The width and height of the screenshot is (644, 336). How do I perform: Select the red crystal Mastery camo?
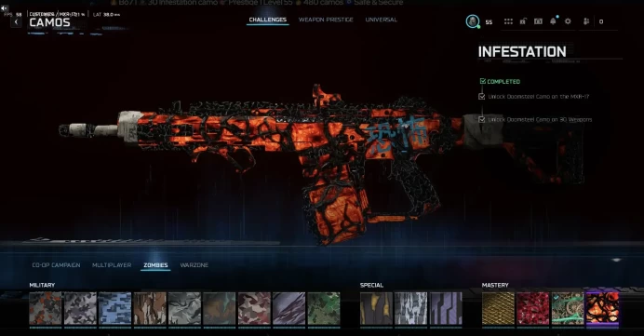(533, 309)
